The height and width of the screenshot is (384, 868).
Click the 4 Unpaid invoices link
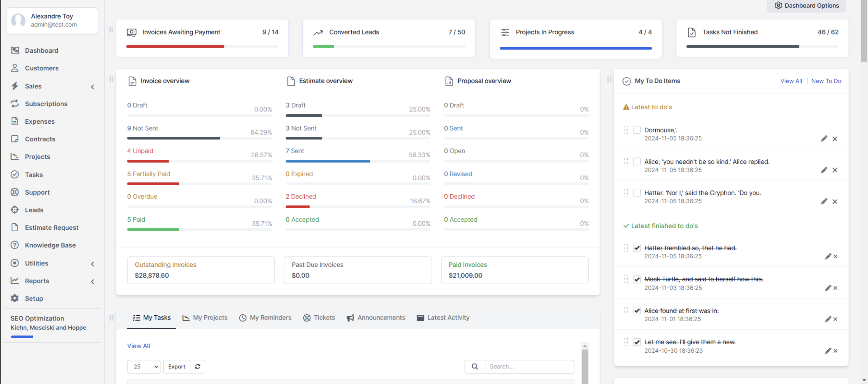point(140,151)
